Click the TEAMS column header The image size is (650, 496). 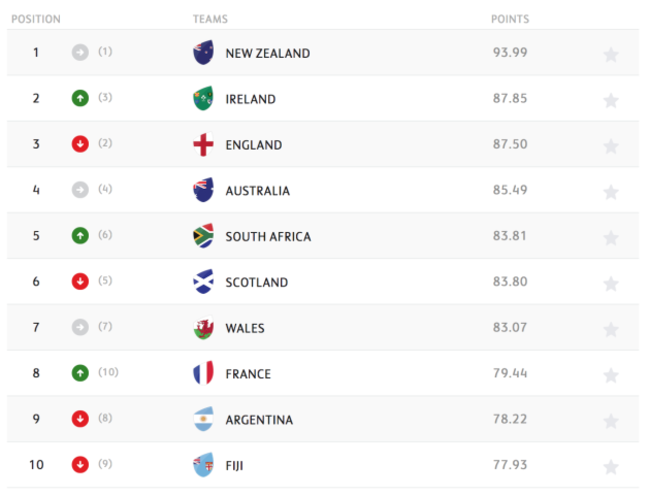[x=210, y=19]
